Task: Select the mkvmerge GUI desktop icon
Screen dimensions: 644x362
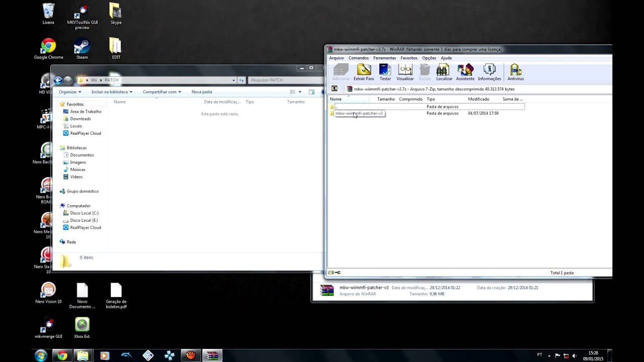Action: tap(48, 328)
